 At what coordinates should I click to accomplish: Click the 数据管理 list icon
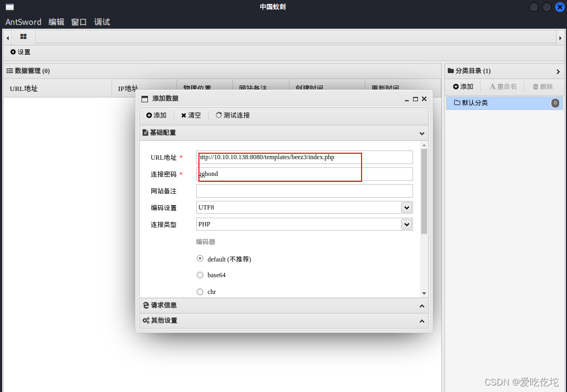pos(9,71)
